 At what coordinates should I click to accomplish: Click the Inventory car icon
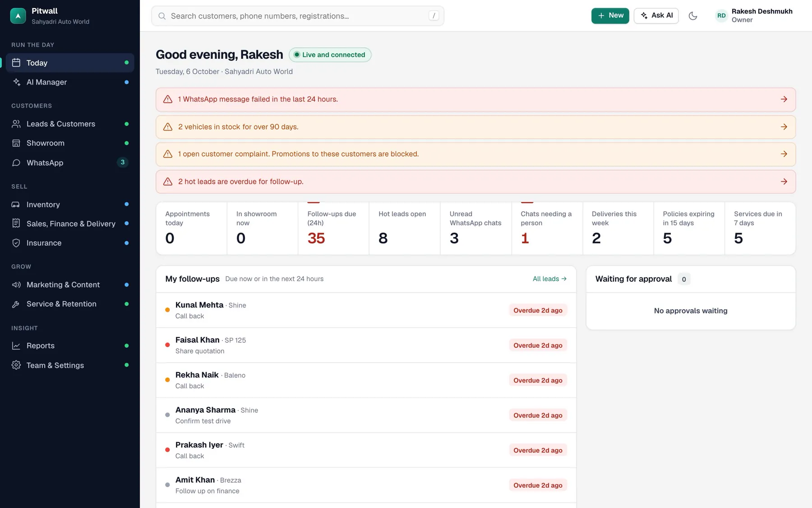tap(16, 205)
